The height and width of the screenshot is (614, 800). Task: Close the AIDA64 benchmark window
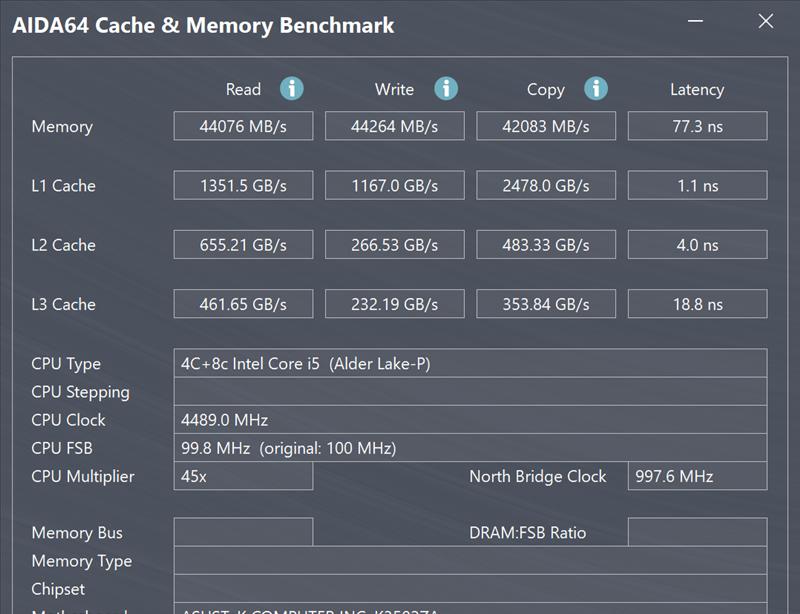pos(767,23)
